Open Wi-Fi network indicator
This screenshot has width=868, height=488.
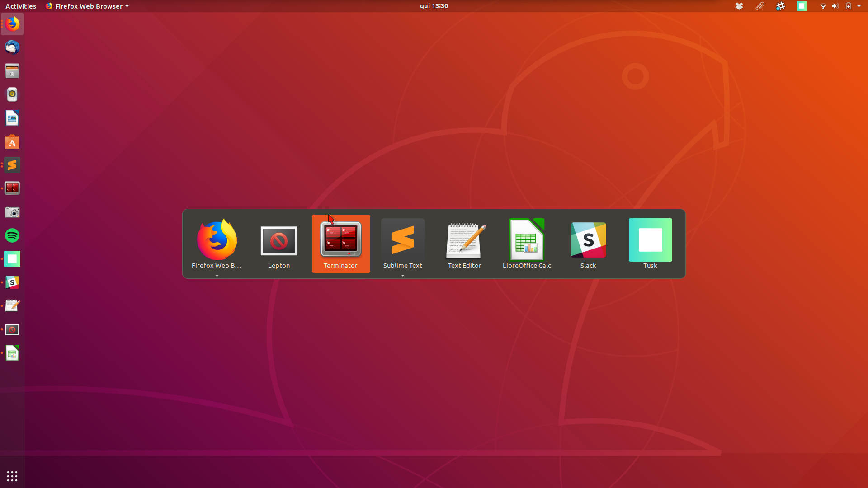coord(823,6)
